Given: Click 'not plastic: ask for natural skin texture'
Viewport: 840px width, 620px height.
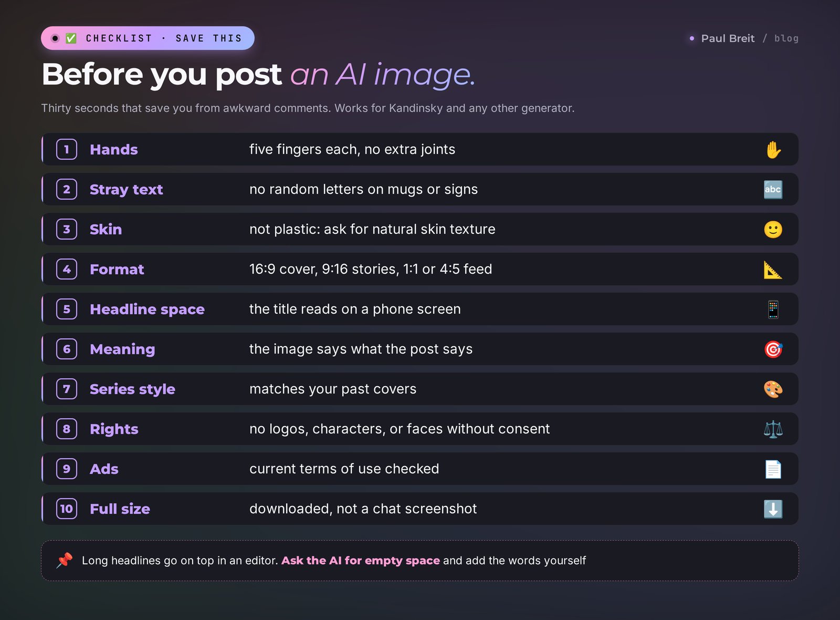Looking at the screenshot, I should click(x=372, y=230).
